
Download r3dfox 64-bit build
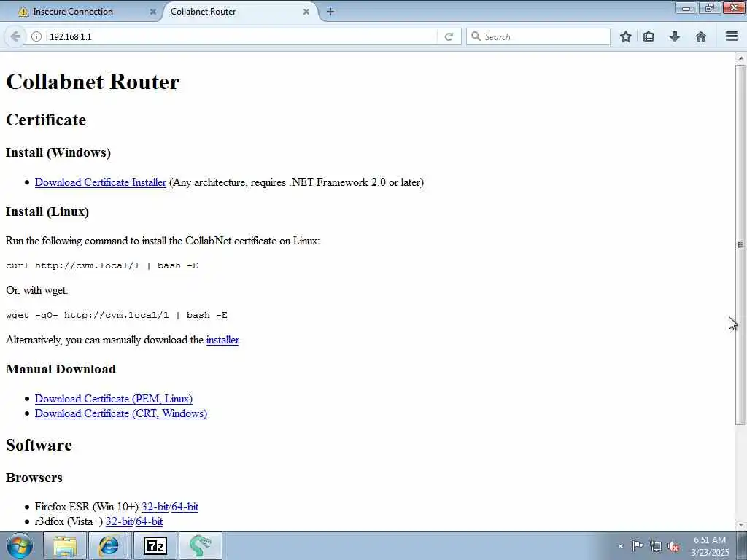click(149, 521)
